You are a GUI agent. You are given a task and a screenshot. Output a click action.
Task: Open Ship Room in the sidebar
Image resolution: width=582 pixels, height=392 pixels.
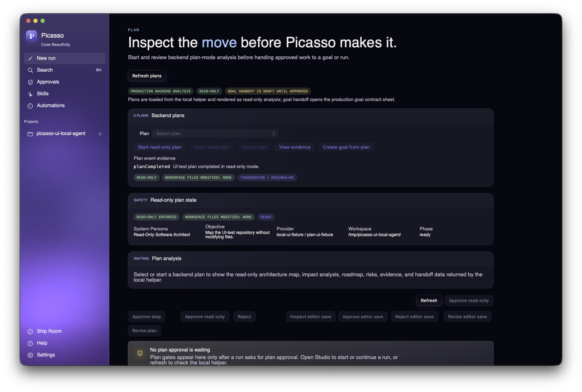pos(65,331)
